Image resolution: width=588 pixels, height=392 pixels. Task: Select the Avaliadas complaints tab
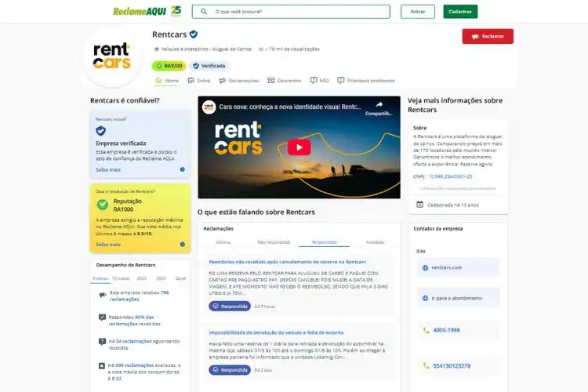click(x=375, y=242)
